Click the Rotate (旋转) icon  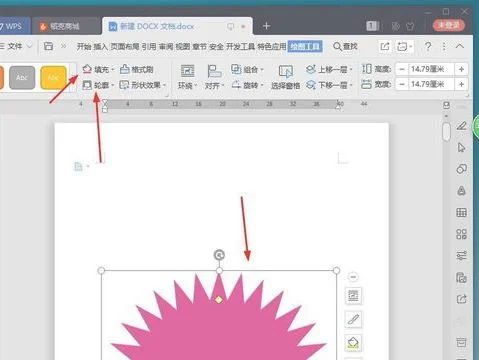click(236, 85)
